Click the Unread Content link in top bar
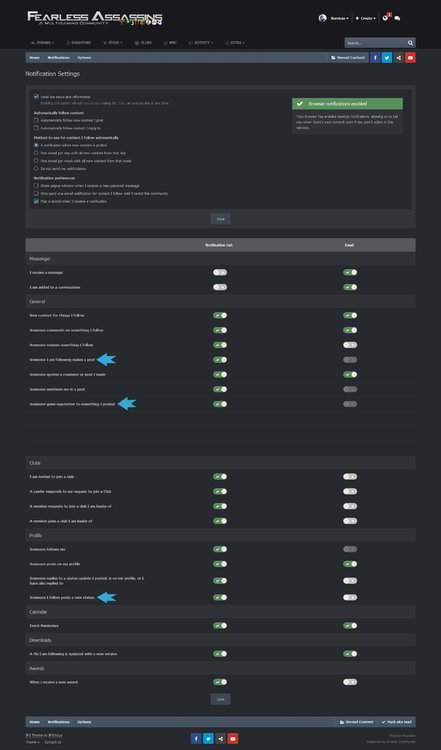The image size is (441, 750). point(347,57)
